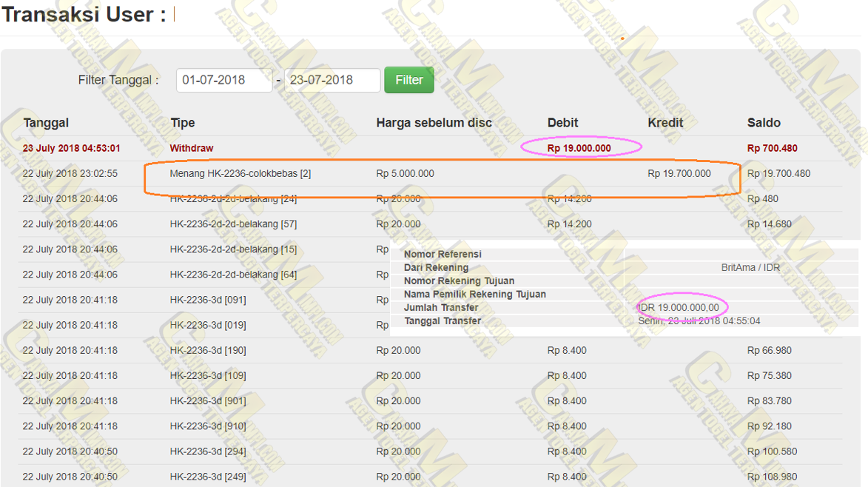Screen dimensions: 868x487
Task: Click the BritAma / IDR account text
Action: coord(750,268)
